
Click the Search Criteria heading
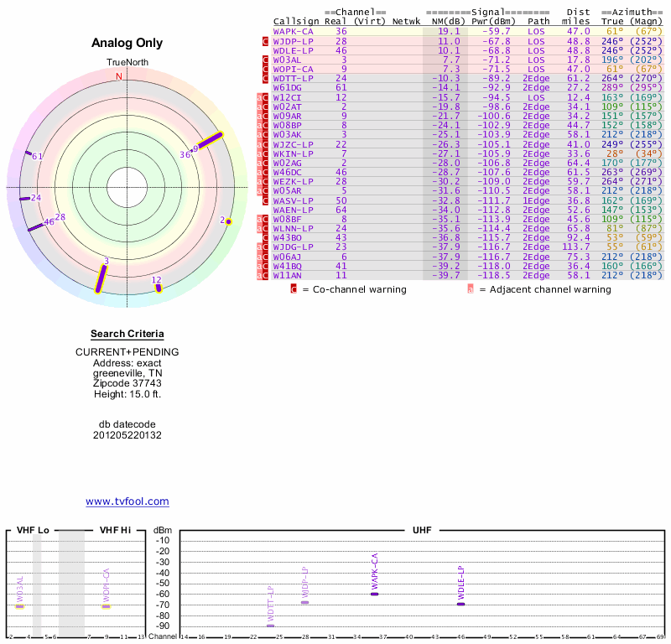127,335
